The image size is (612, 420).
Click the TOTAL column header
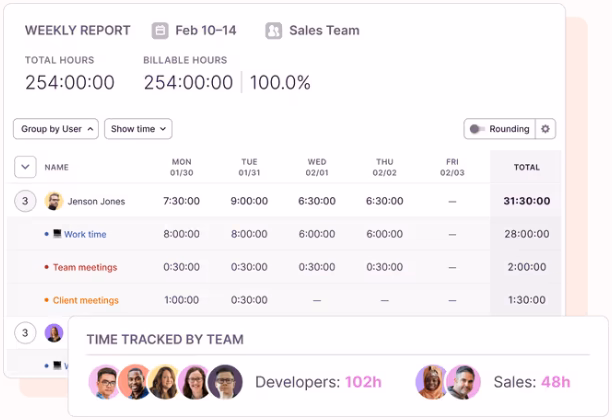[x=526, y=167]
